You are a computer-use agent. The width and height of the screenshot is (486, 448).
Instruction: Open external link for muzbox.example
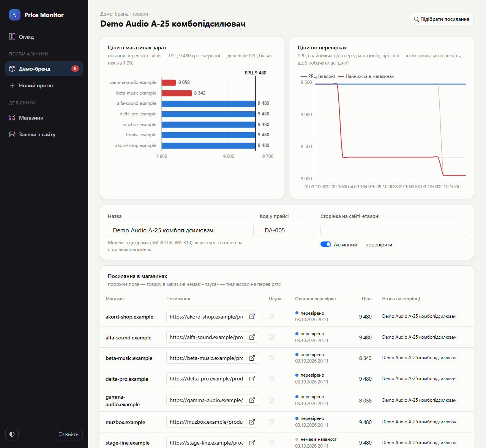click(252, 422)
